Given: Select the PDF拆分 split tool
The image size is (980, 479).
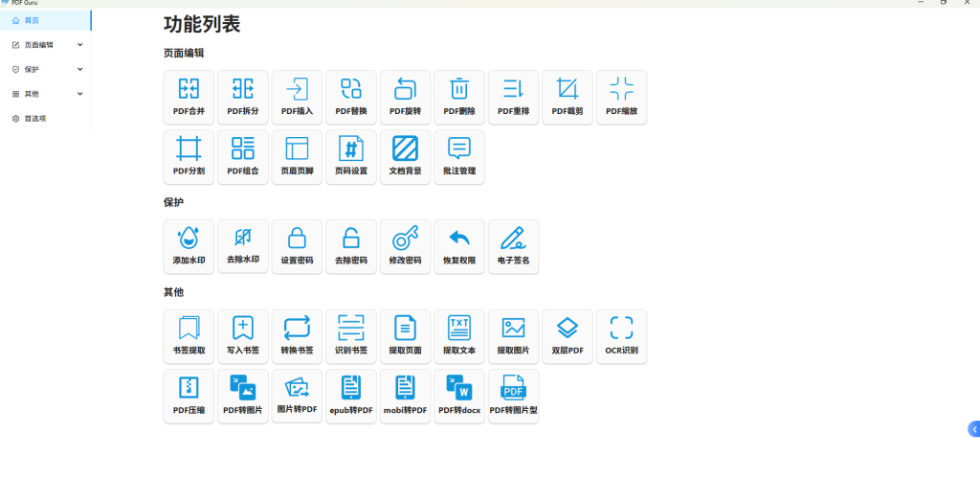Looking at the screenshot, I should [x=243, y=96].
